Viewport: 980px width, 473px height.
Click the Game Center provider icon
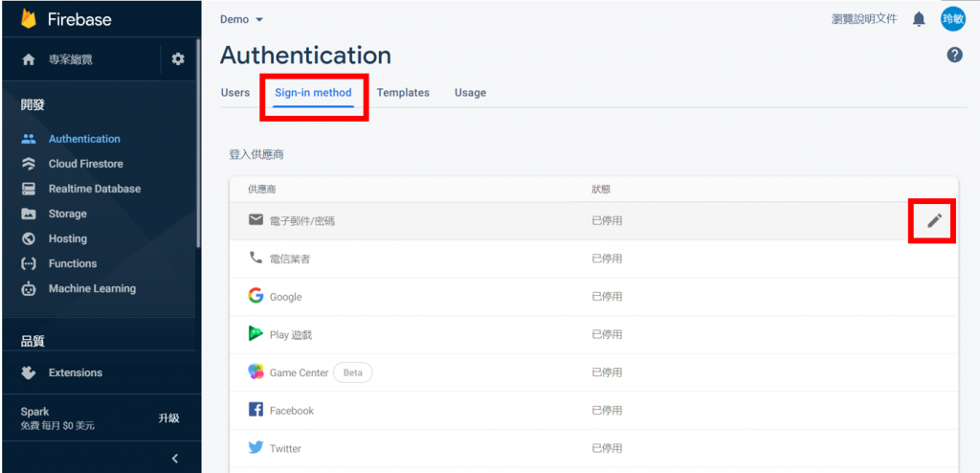(x=255, y=372)
